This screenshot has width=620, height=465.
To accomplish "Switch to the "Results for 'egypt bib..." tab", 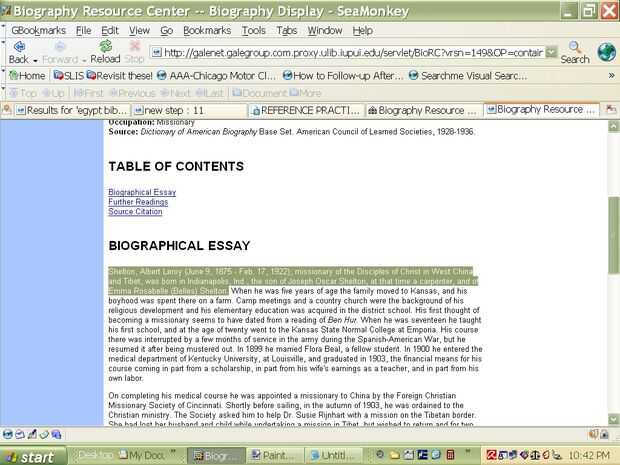I will pyautogui.click(x=71, y=110).
